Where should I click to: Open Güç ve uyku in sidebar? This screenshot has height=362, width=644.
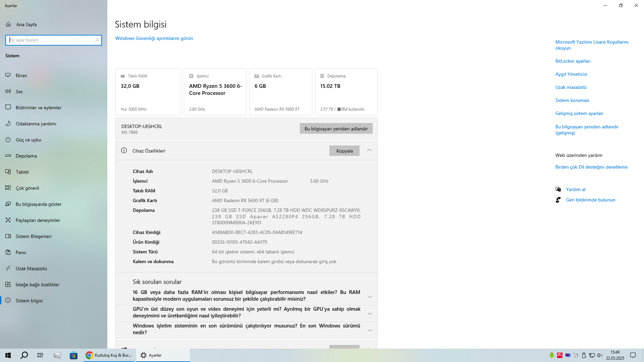pos(54,140)
